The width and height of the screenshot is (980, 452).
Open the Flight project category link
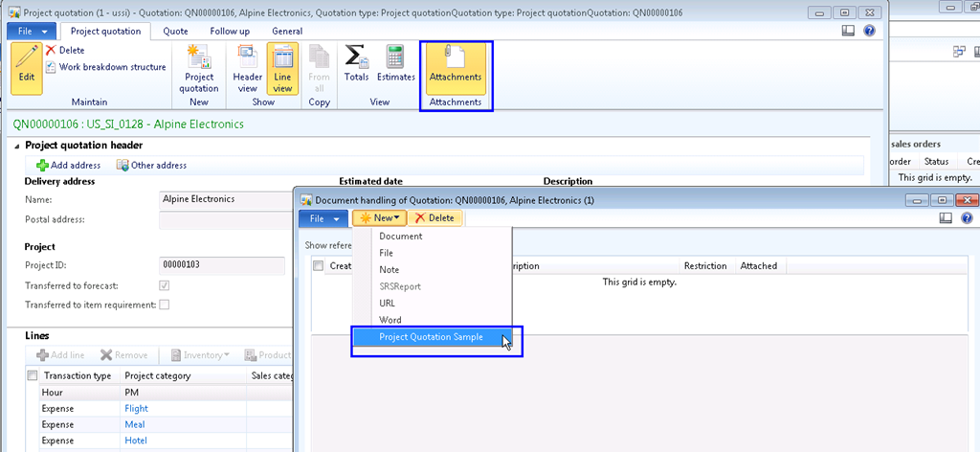(x=136, y=408)
